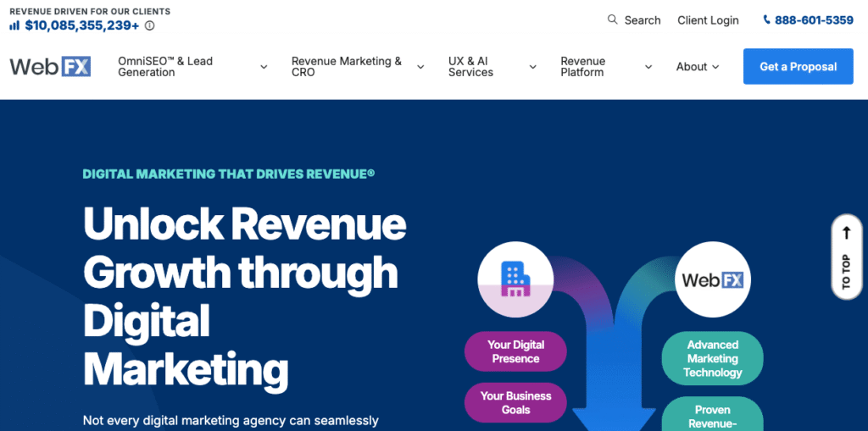
Task: Click the phone icon beside 888-601-5359
Action: tap(766, 20)
